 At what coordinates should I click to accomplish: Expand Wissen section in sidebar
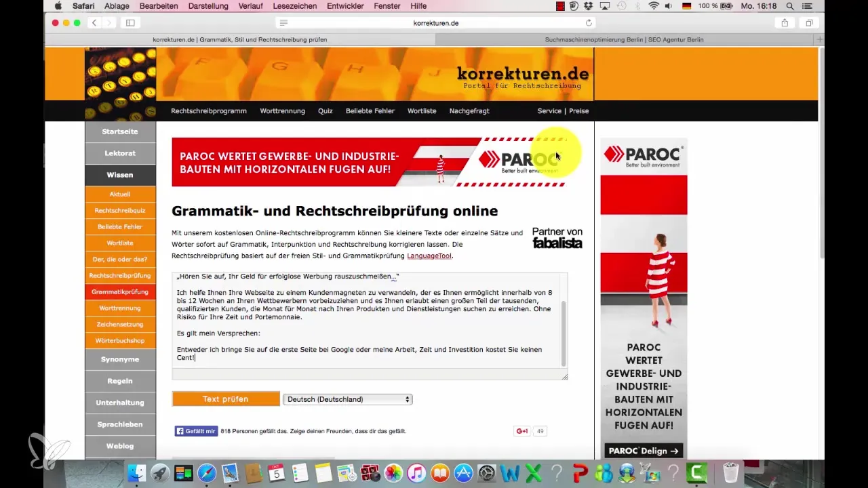120,175
